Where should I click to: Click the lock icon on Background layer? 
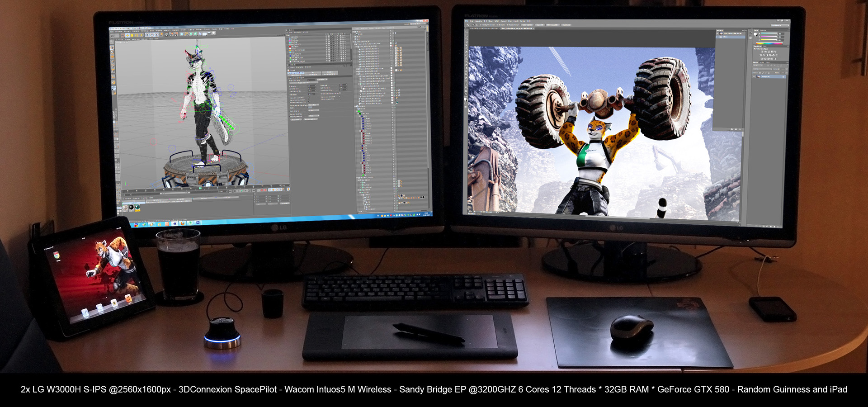click(783, 77)
